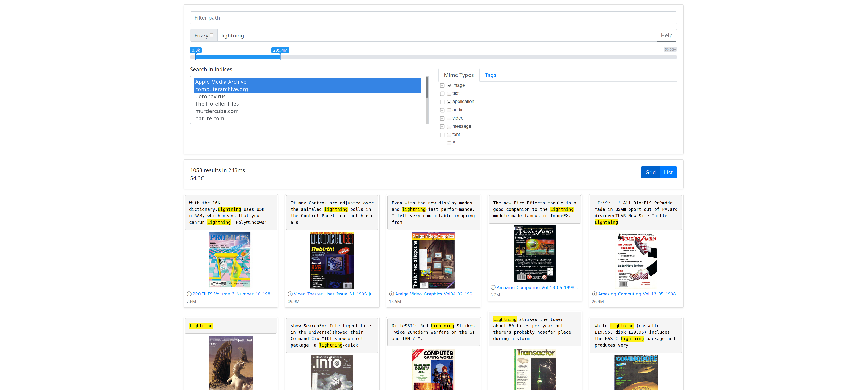The image size is (868, 390).
Task: Click info icon beside Video_Toaster_User result
Action: [290, 294]
